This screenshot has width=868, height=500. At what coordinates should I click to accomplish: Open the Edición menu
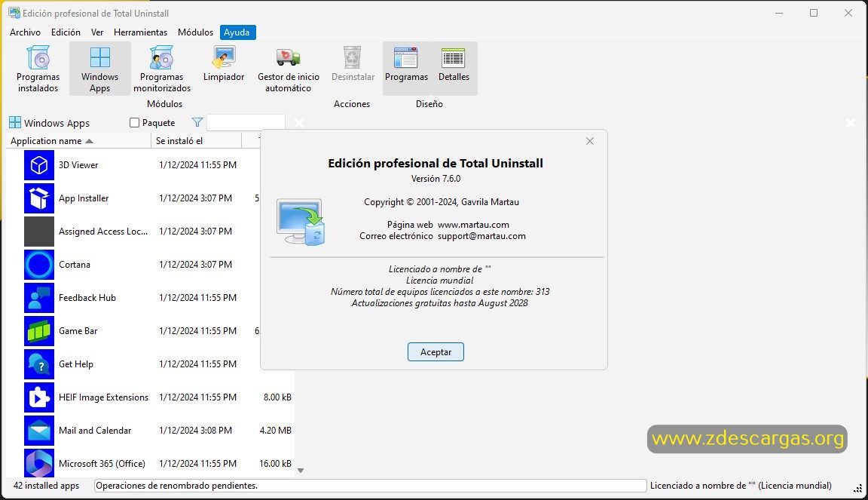66,32
